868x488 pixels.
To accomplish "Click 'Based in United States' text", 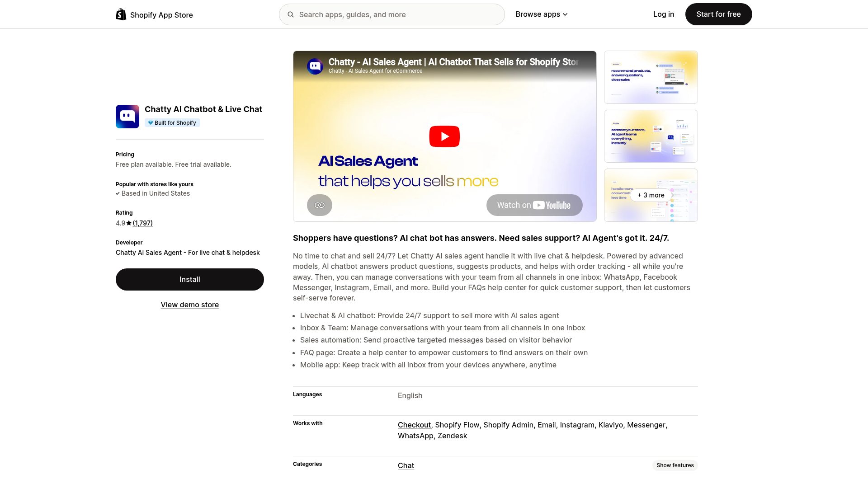I will pyautogui.click(x=156, y=193).
